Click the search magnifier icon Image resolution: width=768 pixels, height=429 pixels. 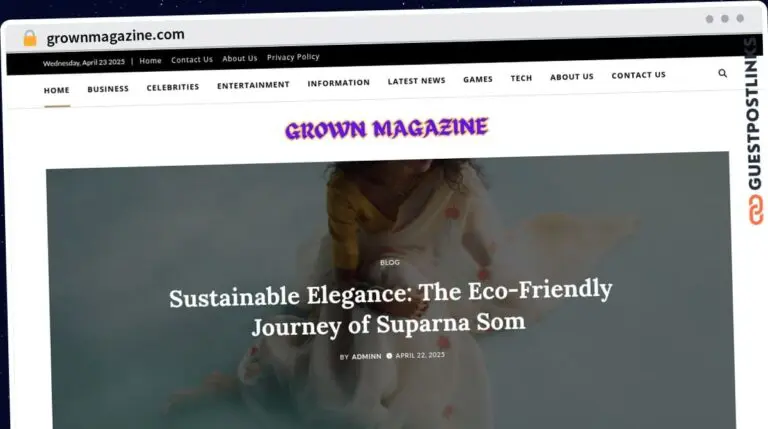722,73
